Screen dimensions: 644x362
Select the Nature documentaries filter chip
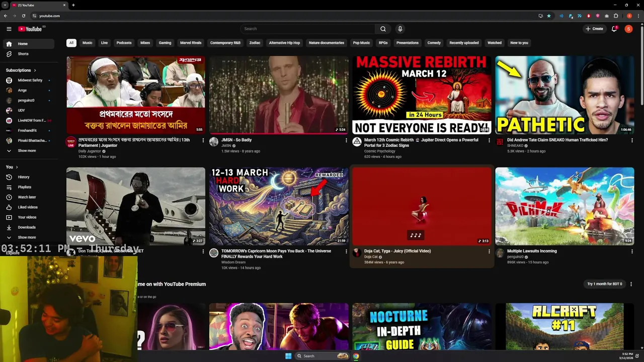(327, 43)
